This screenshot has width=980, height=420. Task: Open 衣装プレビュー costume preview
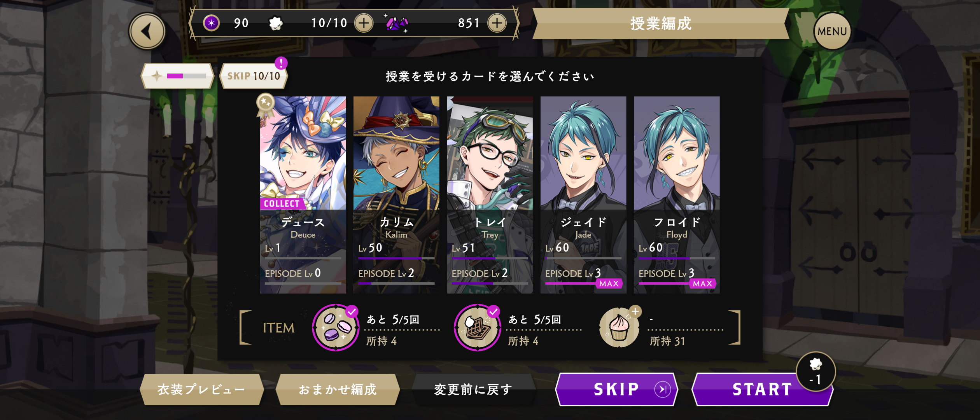point(201,389)
